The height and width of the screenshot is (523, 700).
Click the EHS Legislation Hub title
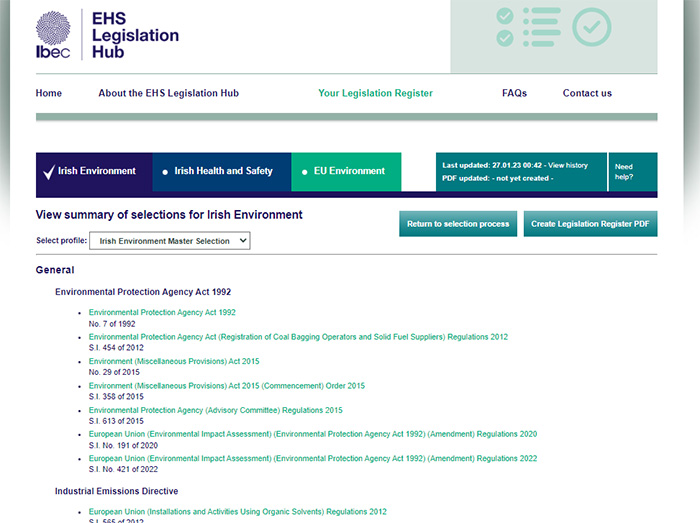pos(135,35)
